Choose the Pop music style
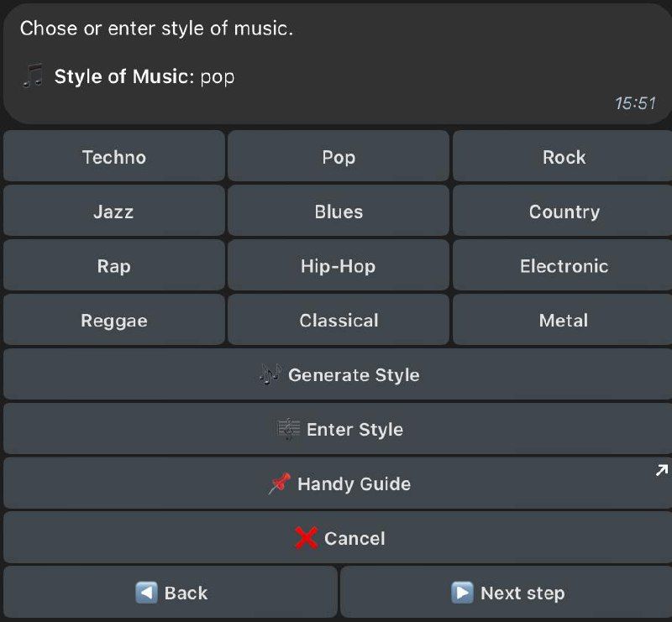The height and width of the screenshot is (622, 672). (339, 156)
